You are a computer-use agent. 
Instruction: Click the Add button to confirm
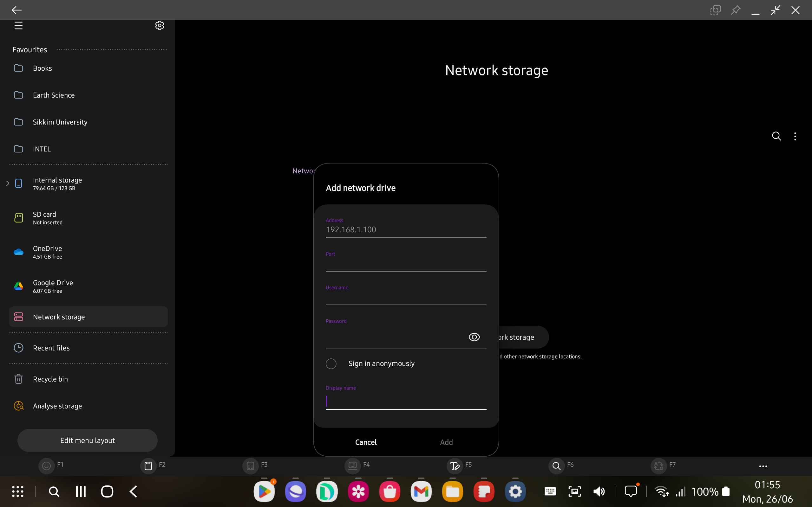pyautogui.click(x=446, y=442)
